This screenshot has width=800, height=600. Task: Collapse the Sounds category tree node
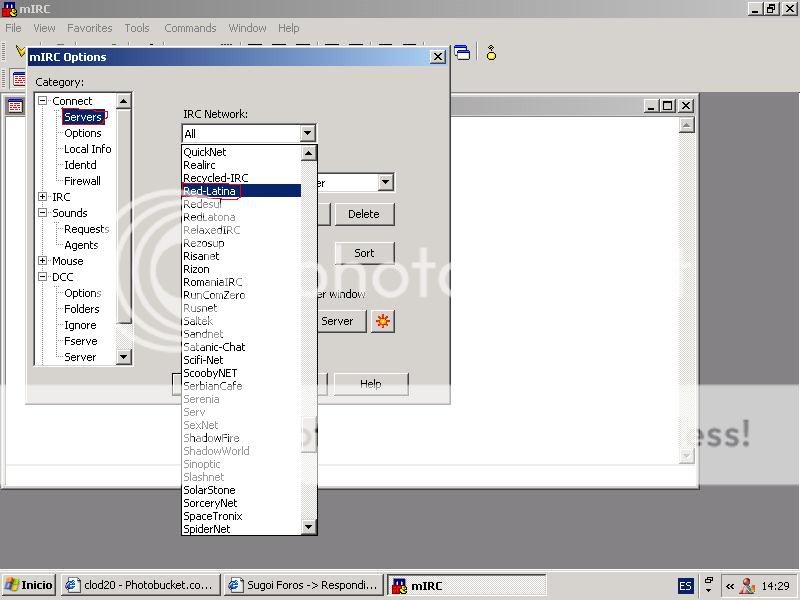click(x=43, y=213)
